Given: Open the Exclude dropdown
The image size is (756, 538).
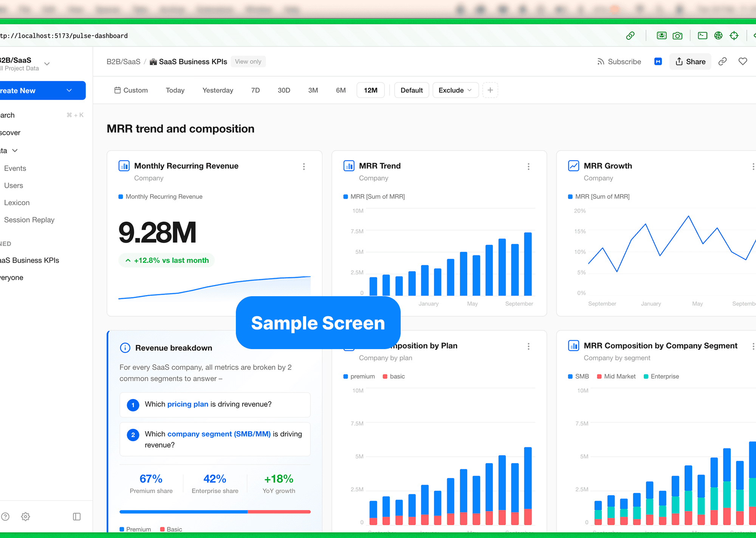Looking at the screenshot, I should (455, 90).
